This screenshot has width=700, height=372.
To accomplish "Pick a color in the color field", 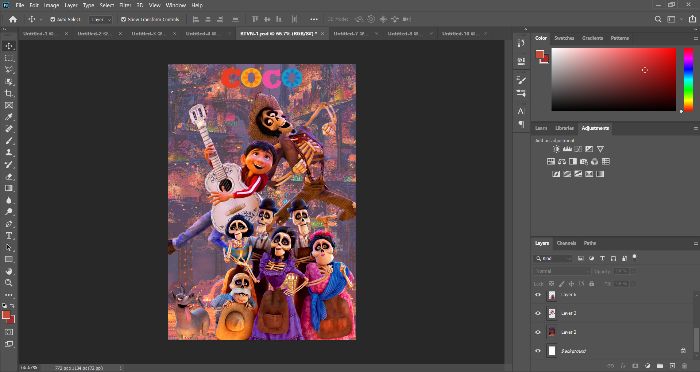I will pos(614,79).
